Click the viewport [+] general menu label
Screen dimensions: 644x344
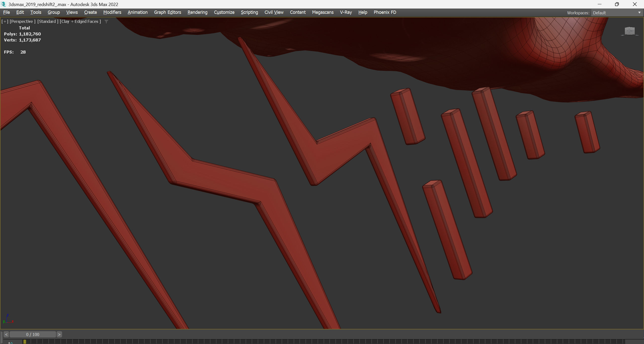(5, 22)
